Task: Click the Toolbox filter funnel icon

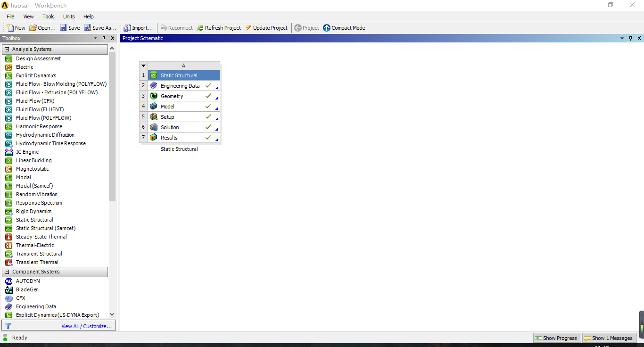Action: tap(8, 326)
